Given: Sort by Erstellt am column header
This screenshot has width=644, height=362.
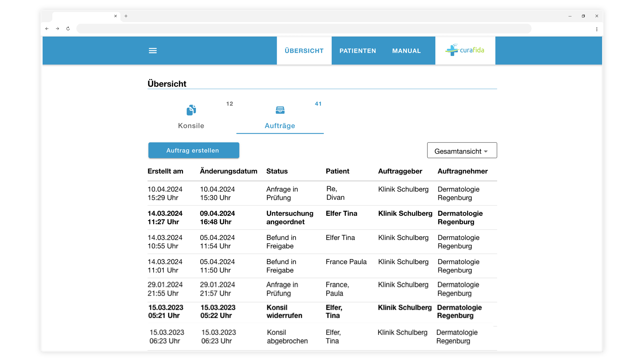Looking at the screenshot, I should point(165,171).
